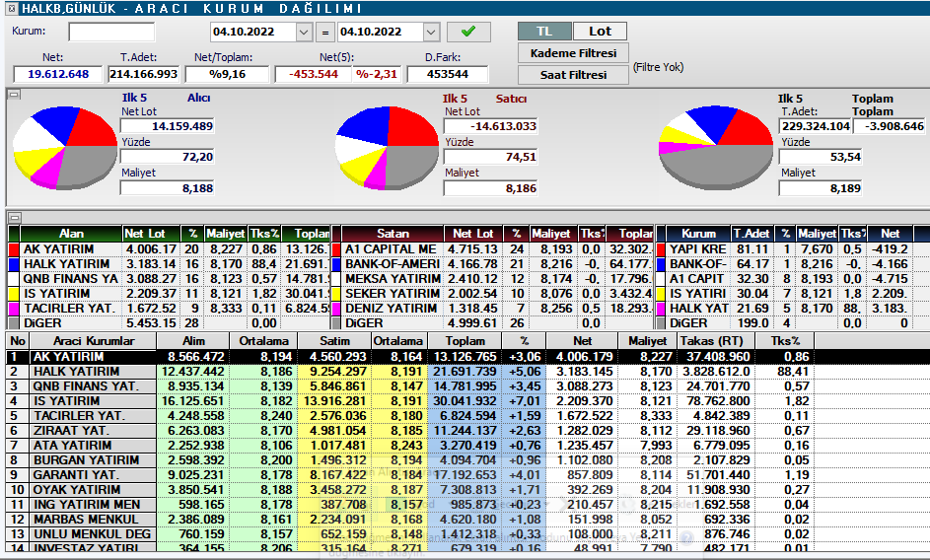This screenshot has height=560, width=930.
Task: Click the start date field 04.10.2022
Action: 252,32
